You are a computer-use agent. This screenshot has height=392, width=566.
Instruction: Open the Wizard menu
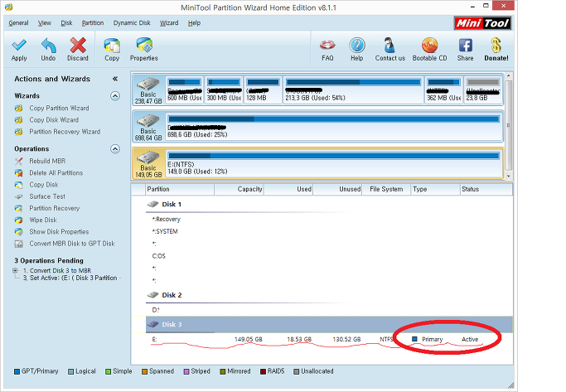[169, 23]
